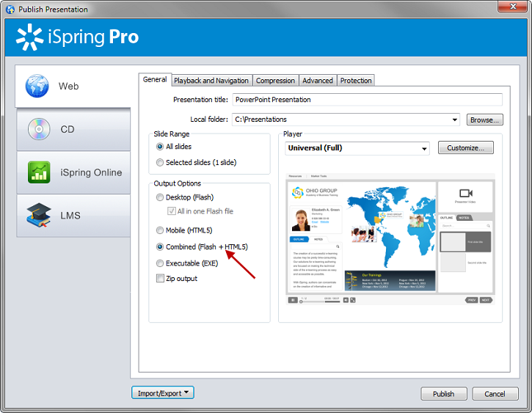
Task: Select the Web globe icon
Action: tap(37, 86)
